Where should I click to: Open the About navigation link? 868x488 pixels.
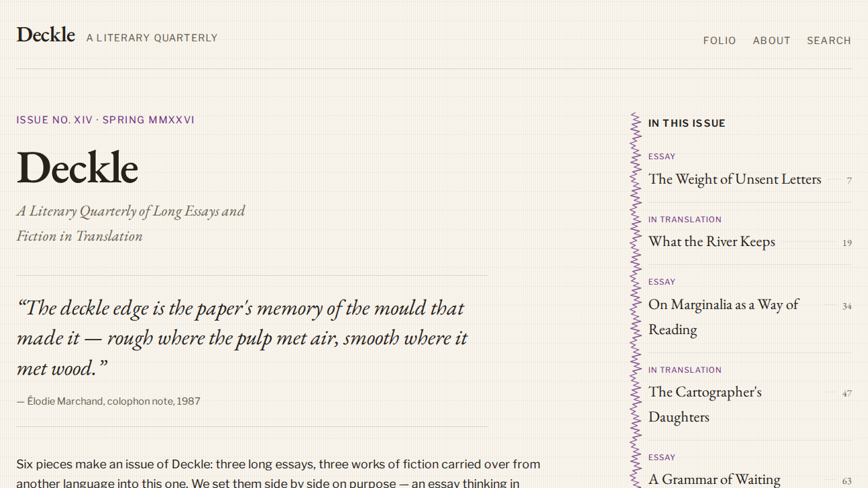(x=772, y=41)
